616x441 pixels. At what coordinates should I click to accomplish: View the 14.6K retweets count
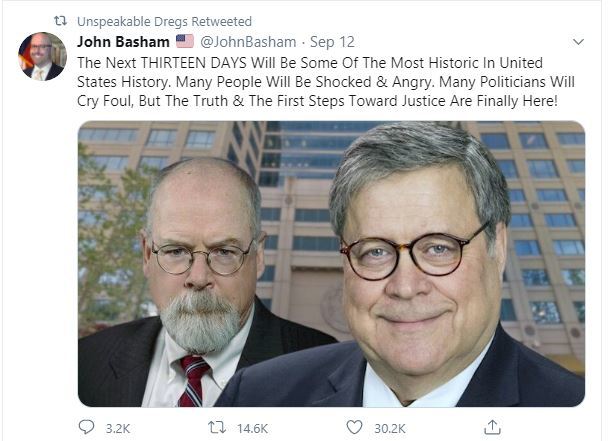coord(252,428)
